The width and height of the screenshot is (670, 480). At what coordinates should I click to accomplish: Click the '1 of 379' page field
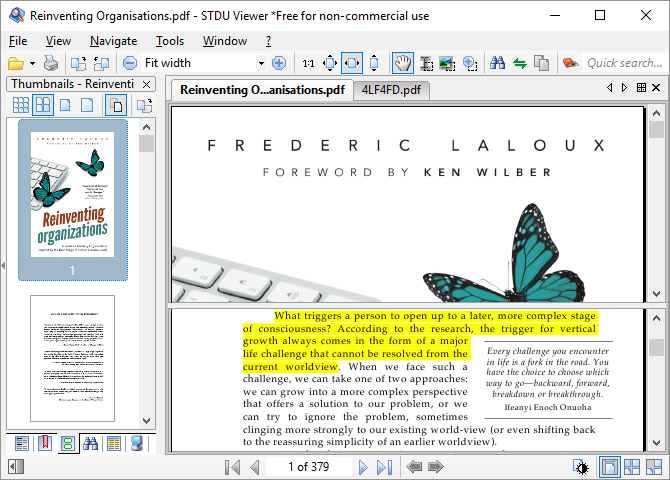pyautogui.click(x=309, y=467)
